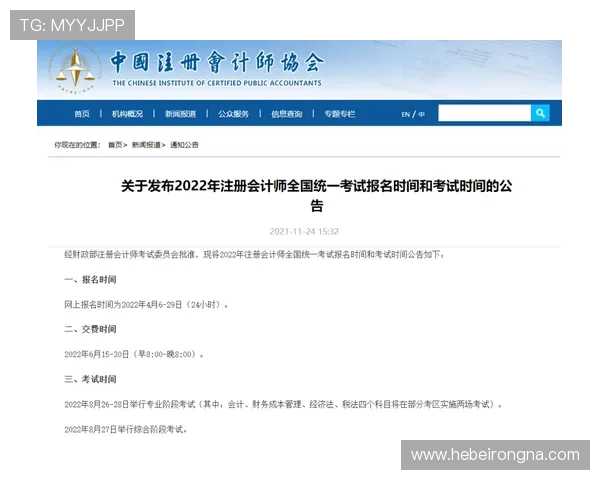Open the 首页 navigation menu item
The width and height of the screenshot is (600, 480).
[x=82, y=114]
